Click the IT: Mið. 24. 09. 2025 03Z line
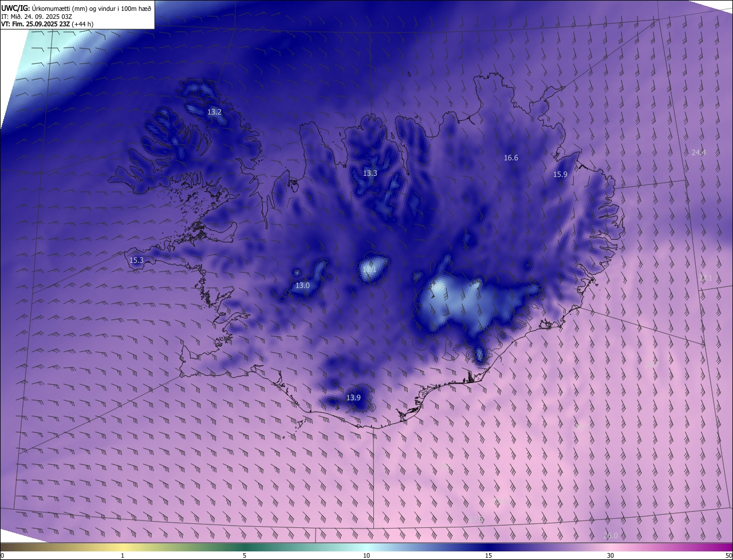733x560 pixels. click(x=36, y=16)
